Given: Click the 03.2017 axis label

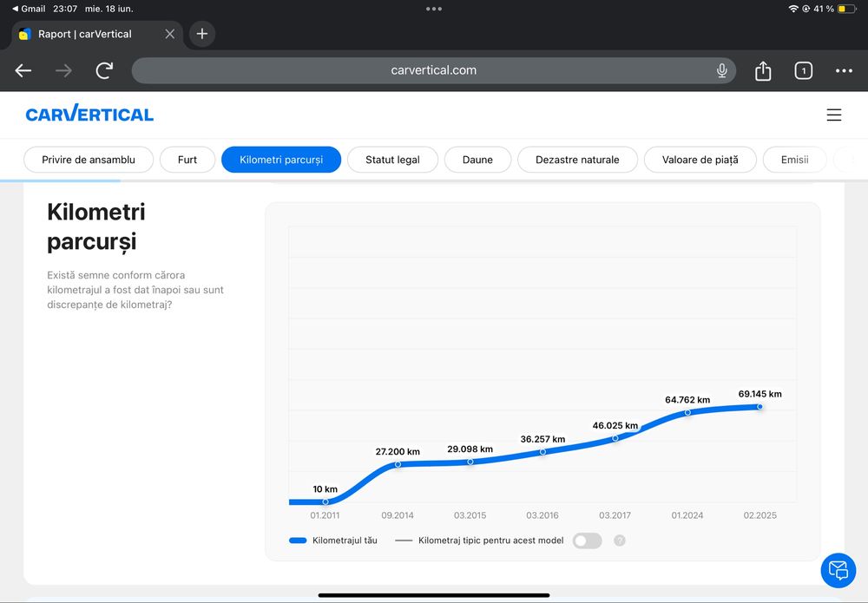Looking at the screenshot, I should pos(615,515).
